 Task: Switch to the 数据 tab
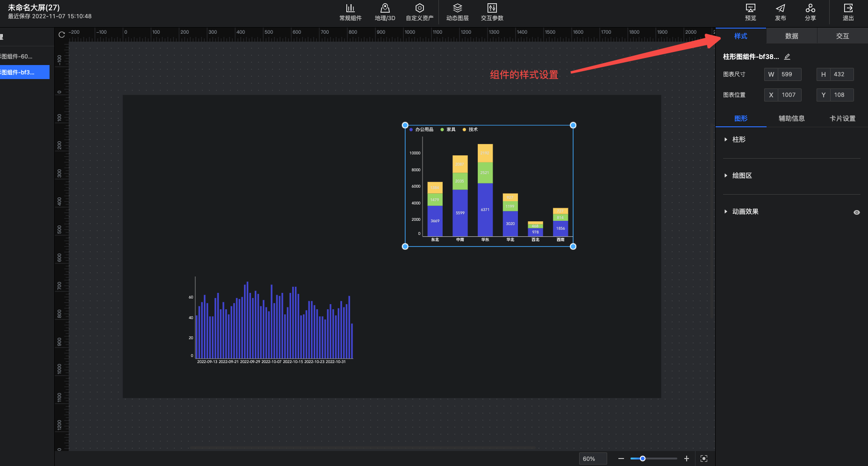[791, 36]
